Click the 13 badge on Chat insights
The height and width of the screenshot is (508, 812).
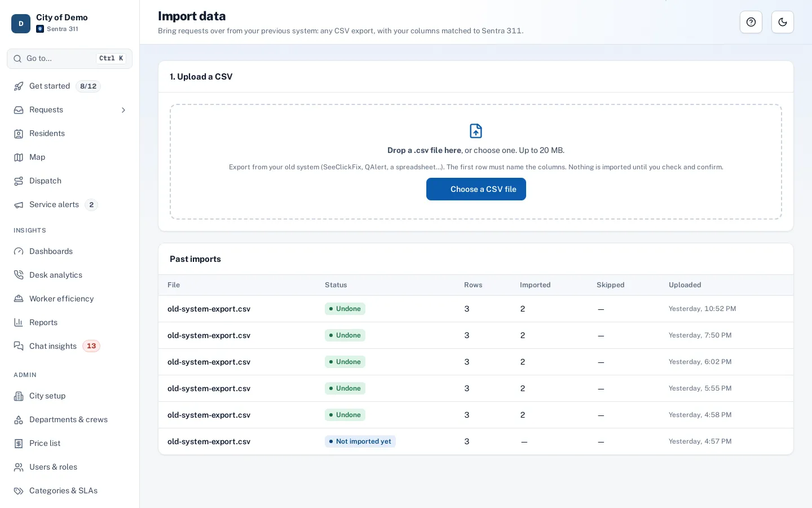pyautogui.click(x=91, y=346)
